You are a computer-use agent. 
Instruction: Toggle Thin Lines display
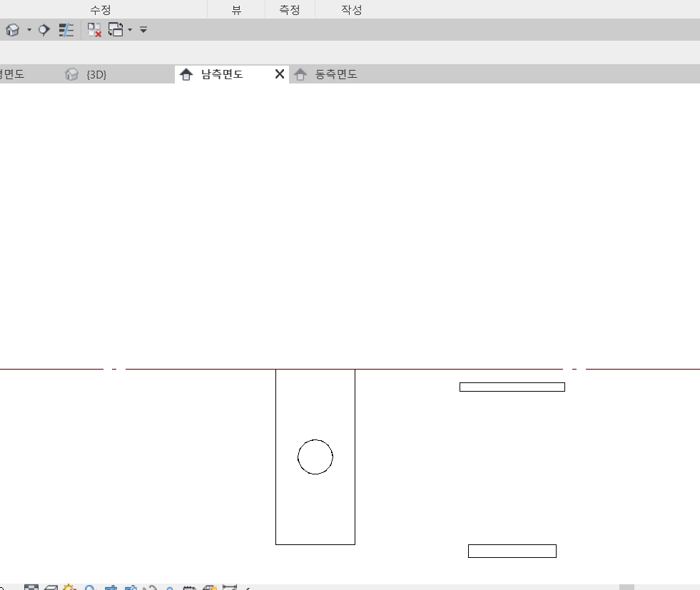(x=66, y=30)
